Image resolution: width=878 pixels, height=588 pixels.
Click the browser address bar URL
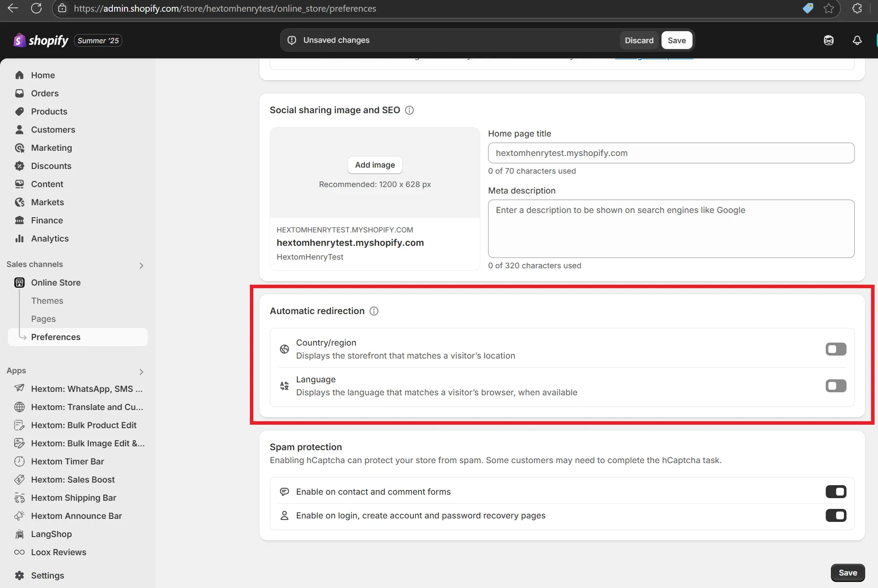[x=225, y=8]
